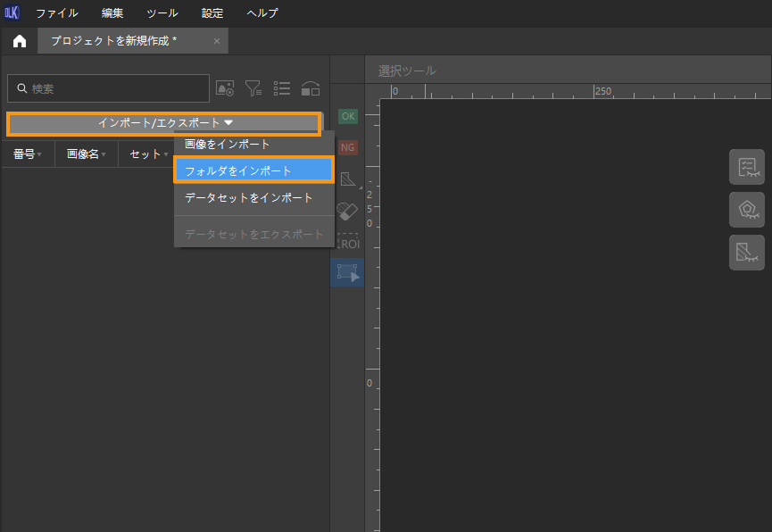Choose the rectangle selection tool
Image resolution: width=772 pixels, height=532 pixels.
click(x=347, y=273)
